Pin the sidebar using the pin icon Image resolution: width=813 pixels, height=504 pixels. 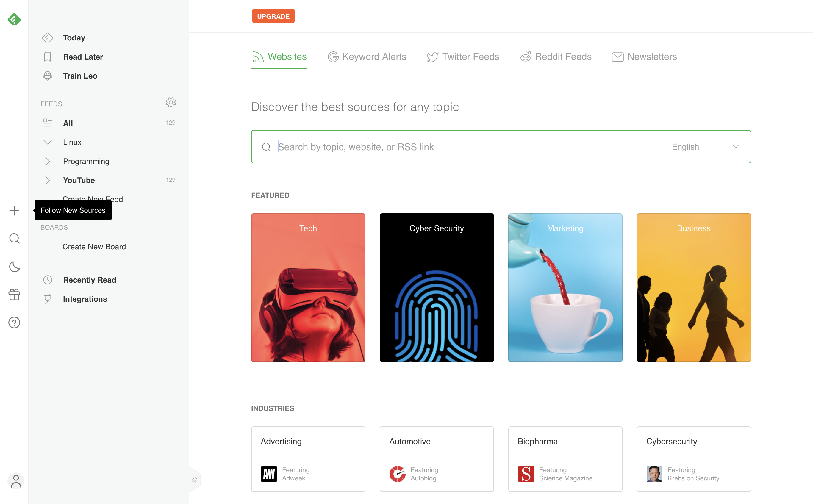[x=194, y=480]
